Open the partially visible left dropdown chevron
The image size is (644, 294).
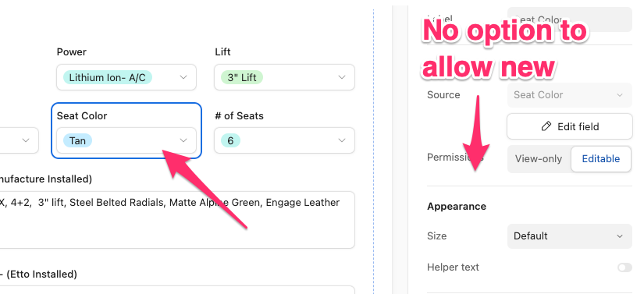pyautogui.click(x=26, y=140)
